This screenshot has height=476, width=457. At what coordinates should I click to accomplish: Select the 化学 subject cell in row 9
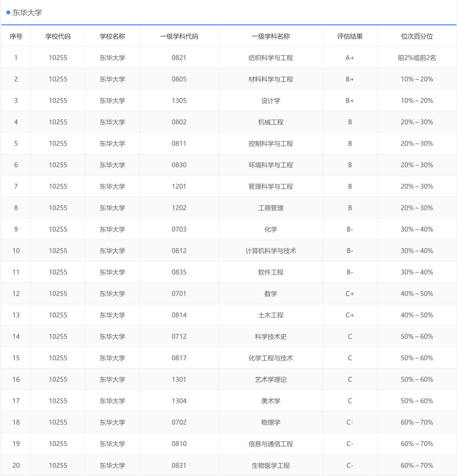(271, 229)
